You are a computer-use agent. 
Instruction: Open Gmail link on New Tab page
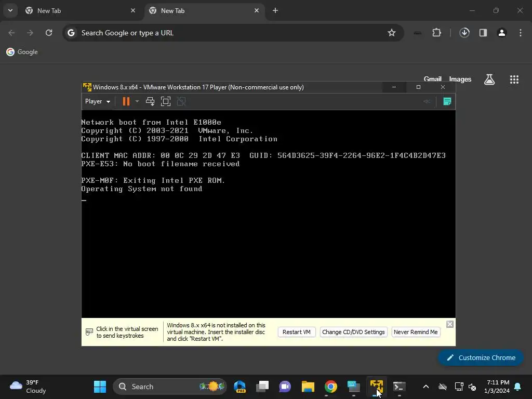tap(433, 79)
